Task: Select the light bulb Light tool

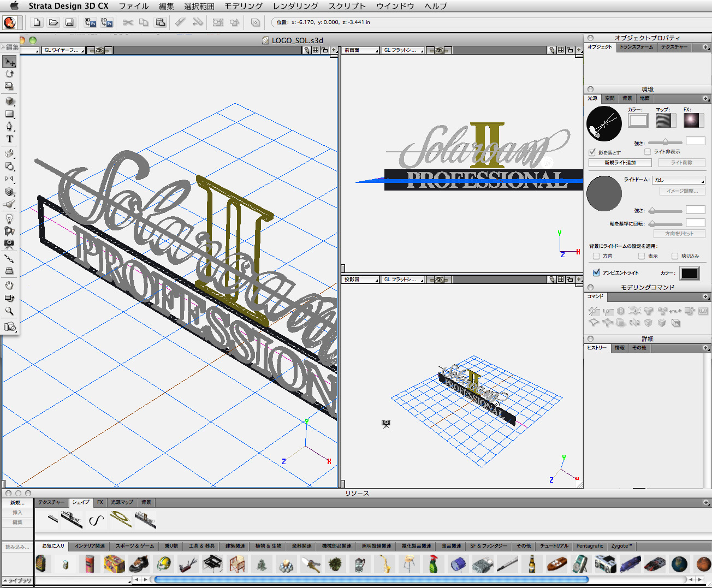Action: (9, 218)
